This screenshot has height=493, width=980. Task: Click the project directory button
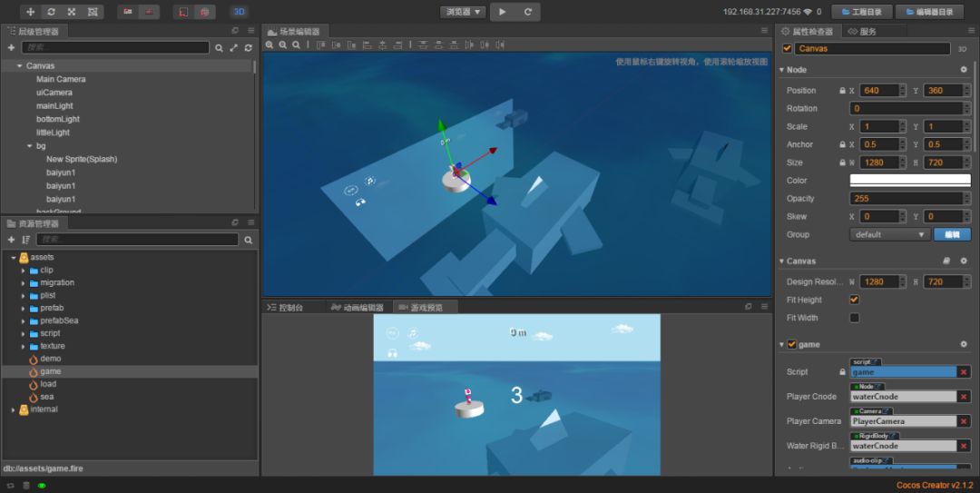pos(861,12)
